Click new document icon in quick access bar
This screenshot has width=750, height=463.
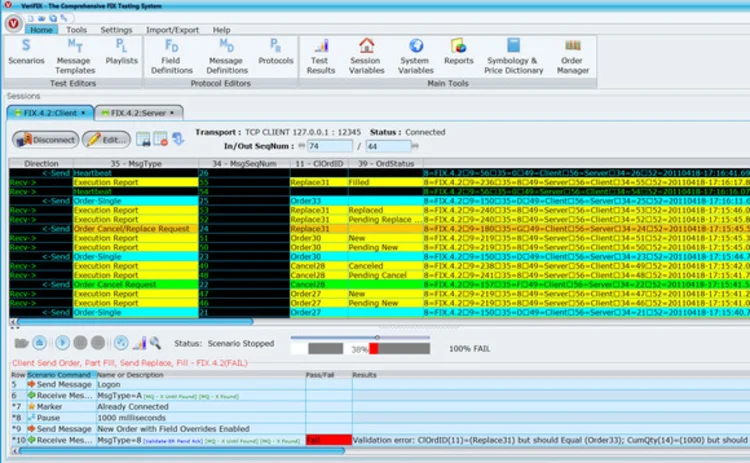pos(30,18)
